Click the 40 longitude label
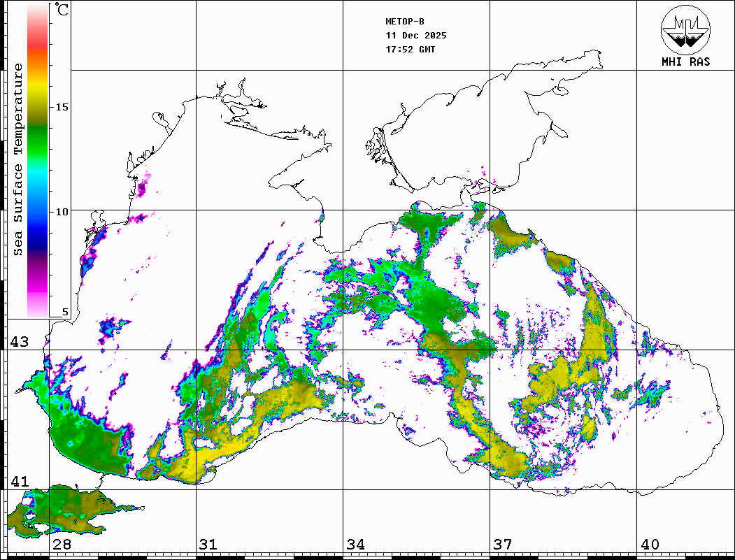Screen dimensions: 735x560 coord(650,545)
